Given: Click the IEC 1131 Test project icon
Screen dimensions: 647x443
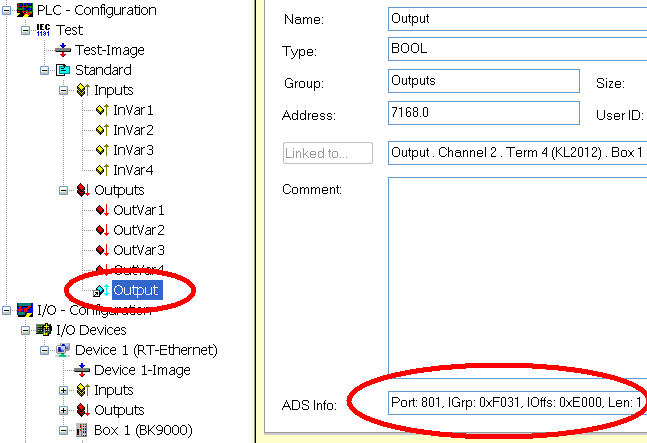Looking at the screenshot, I should coord(43,30).
